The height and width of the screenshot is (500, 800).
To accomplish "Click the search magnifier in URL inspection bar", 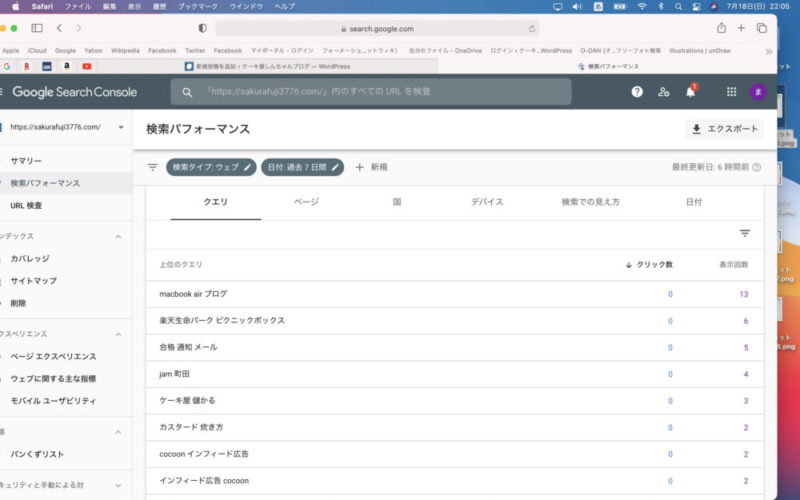I will tap(187, 92).
